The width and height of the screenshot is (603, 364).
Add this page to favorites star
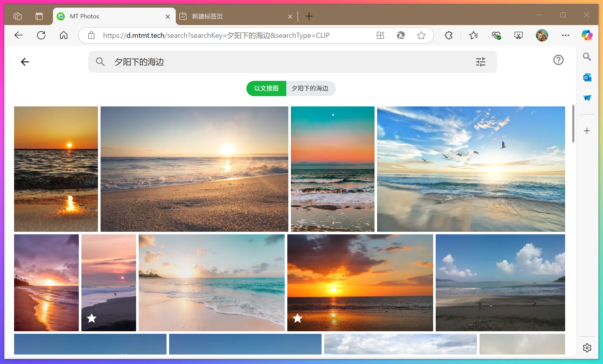[421, 35]
